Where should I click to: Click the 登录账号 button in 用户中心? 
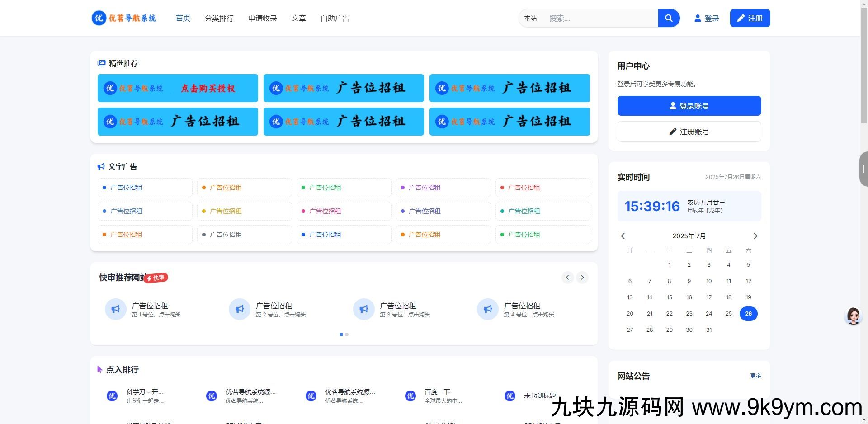(x=689, y=105)
